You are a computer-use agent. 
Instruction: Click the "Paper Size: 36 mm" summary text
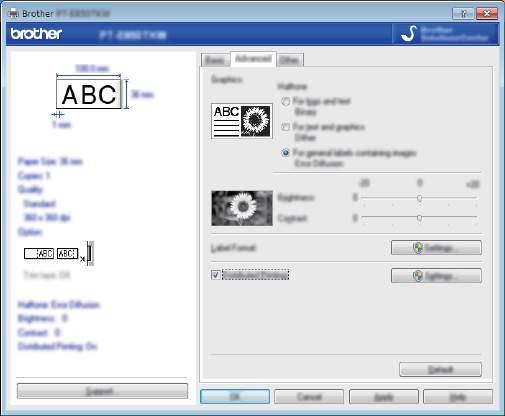tap(50, 162)
